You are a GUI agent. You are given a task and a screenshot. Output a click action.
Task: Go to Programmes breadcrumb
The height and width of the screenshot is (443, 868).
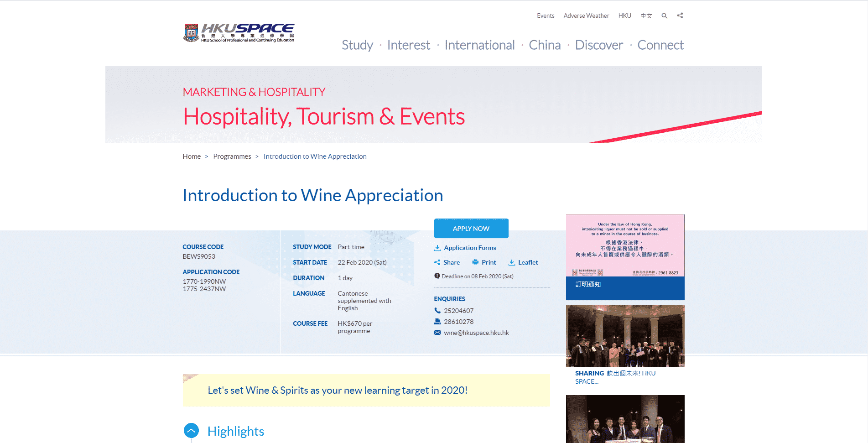tap(232, 156)
